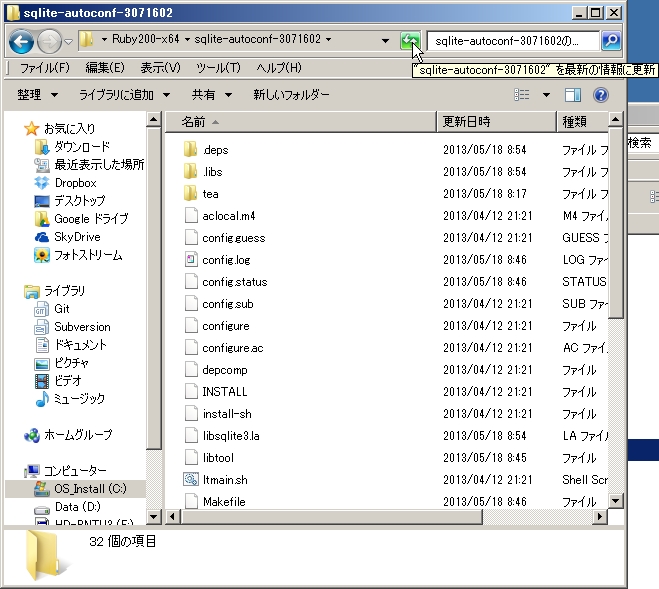Click the horizontal scrollbar thumb of file list
This screenshot has width=659, height=589.
pos(332,516)
